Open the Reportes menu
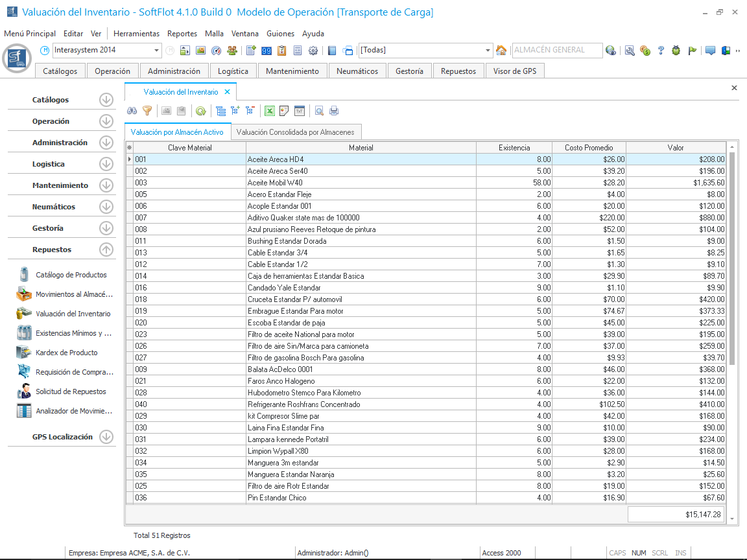 click(182, 34)
